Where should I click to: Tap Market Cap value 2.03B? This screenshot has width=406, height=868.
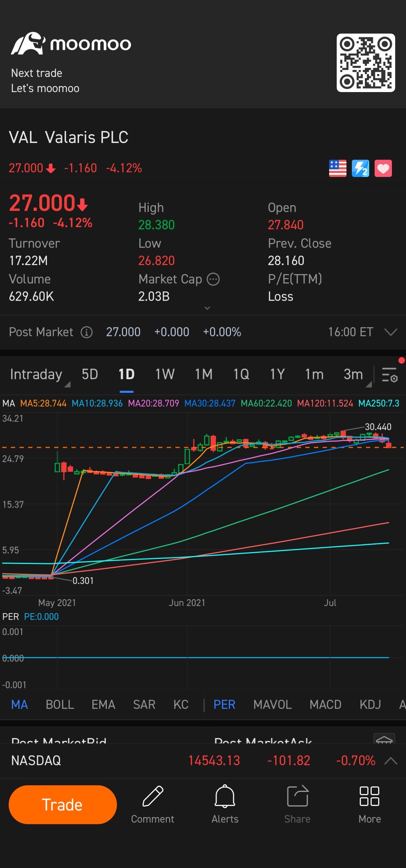[154, 296]
